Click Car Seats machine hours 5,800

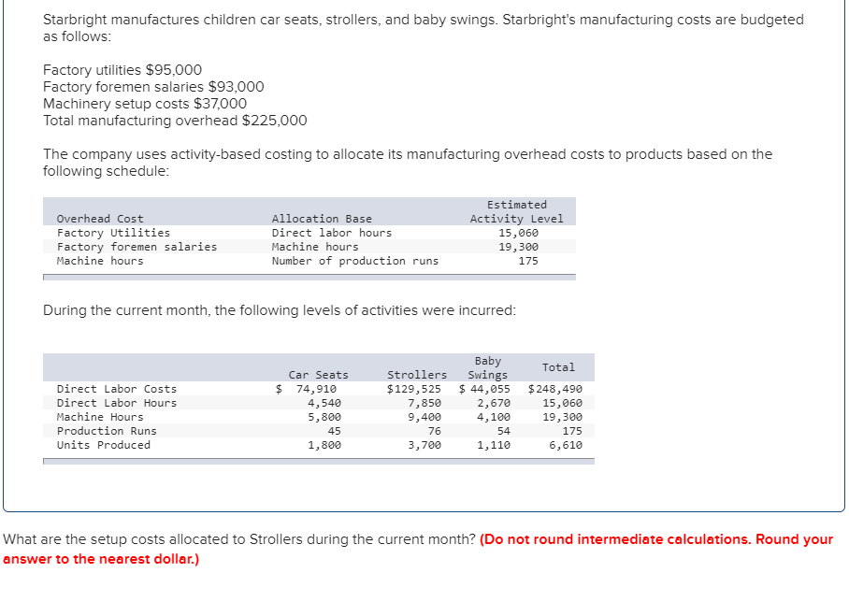pos(324,417)
